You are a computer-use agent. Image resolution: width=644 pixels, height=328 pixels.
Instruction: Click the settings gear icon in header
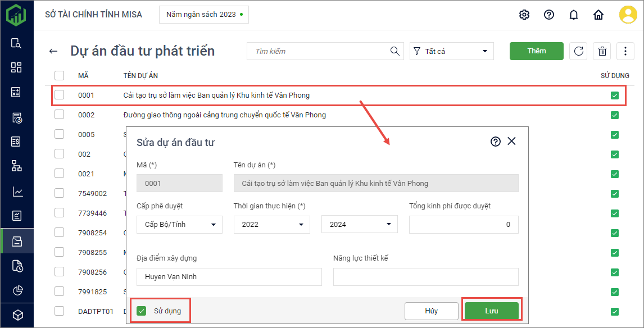click(x=524, y=15)
